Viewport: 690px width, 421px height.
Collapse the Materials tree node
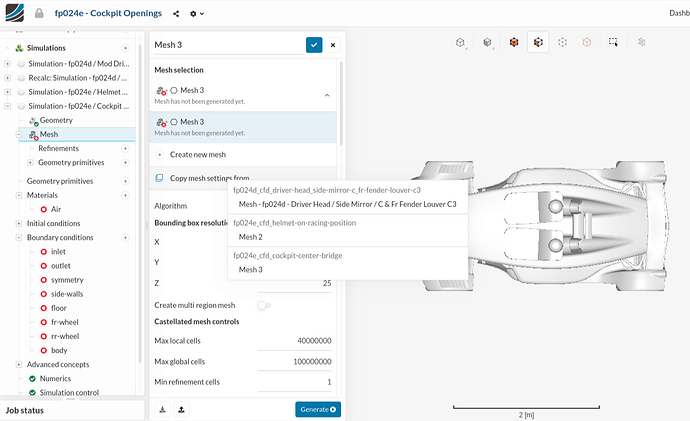point(19,195)
